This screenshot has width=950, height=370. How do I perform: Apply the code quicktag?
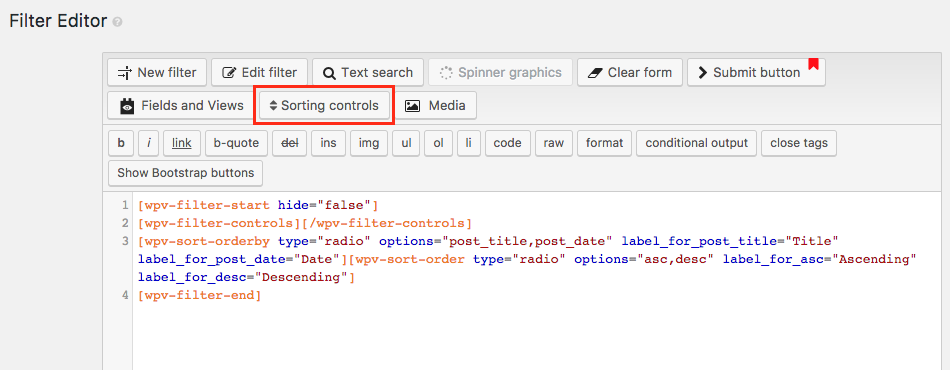pyautogui.click(x=508, y=144)
